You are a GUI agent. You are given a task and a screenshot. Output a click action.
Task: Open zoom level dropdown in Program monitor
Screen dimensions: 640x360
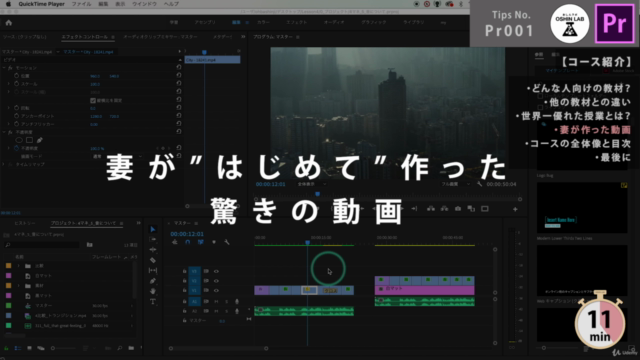click(x=311, y=184)
